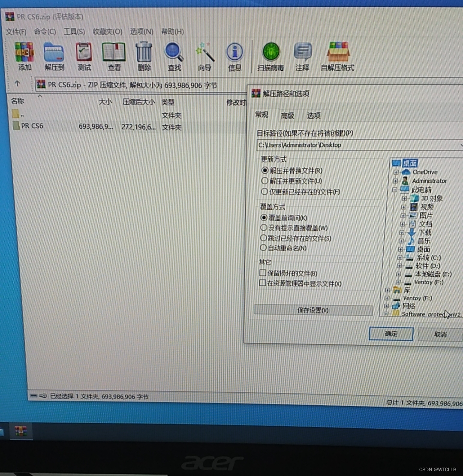The image size is (463, 476).
Task: Click the 3D 对象 icon in tree
Action: click(x=415, y=198)
